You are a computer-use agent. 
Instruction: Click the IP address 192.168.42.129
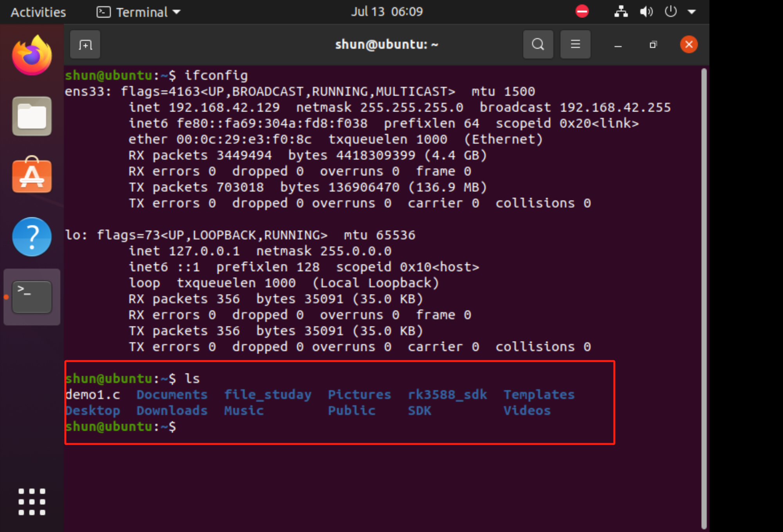tap(224, 107)
